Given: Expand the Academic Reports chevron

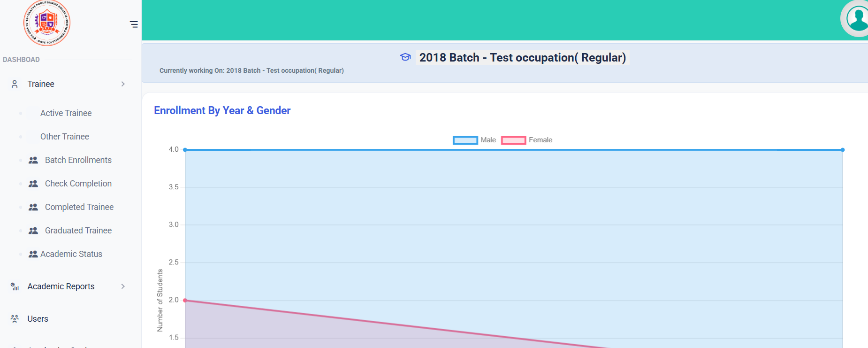Looking at the screenshot, I should [123, 286].
